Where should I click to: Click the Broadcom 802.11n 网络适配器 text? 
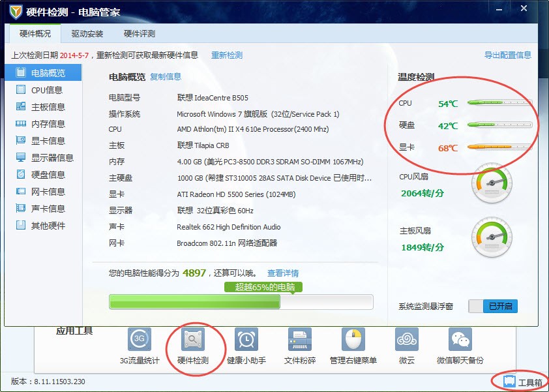(x=227, y=243)
